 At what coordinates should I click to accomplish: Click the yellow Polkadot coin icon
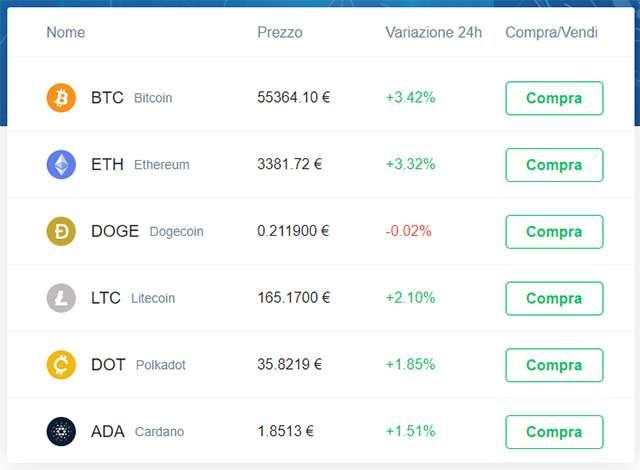point(61,365)
